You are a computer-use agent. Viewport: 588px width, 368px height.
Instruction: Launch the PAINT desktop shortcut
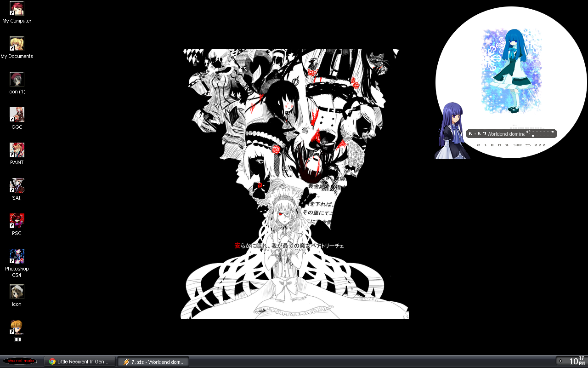pyautogui.click(x=17, y=154)
